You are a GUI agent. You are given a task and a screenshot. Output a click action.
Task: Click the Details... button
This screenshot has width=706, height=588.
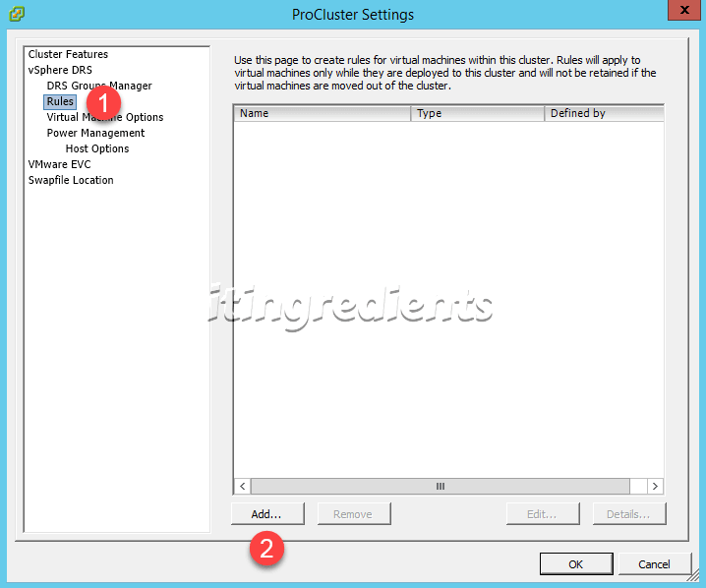(x=629, y=514)
